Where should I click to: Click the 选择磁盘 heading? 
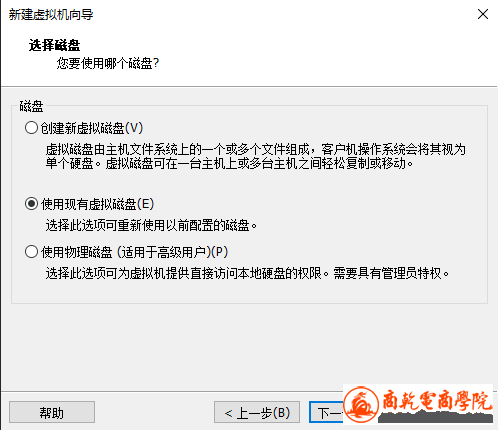tap(55, 45)
